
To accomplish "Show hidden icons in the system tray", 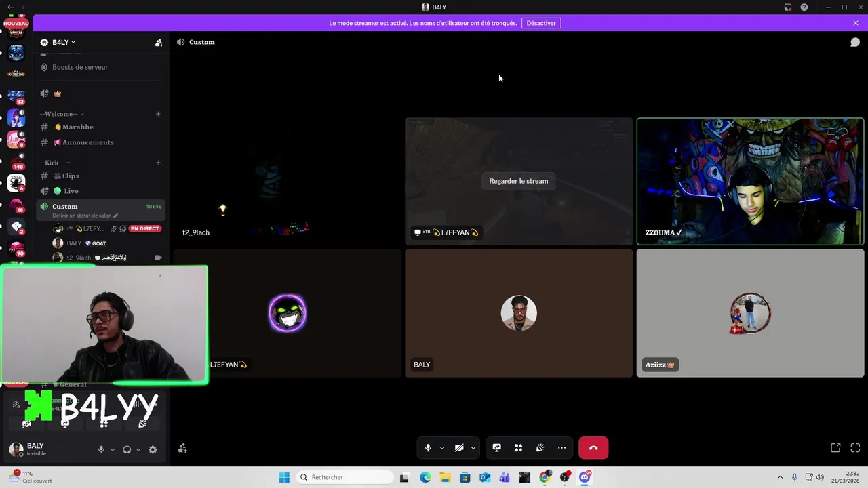I will [x=780, y=477].
